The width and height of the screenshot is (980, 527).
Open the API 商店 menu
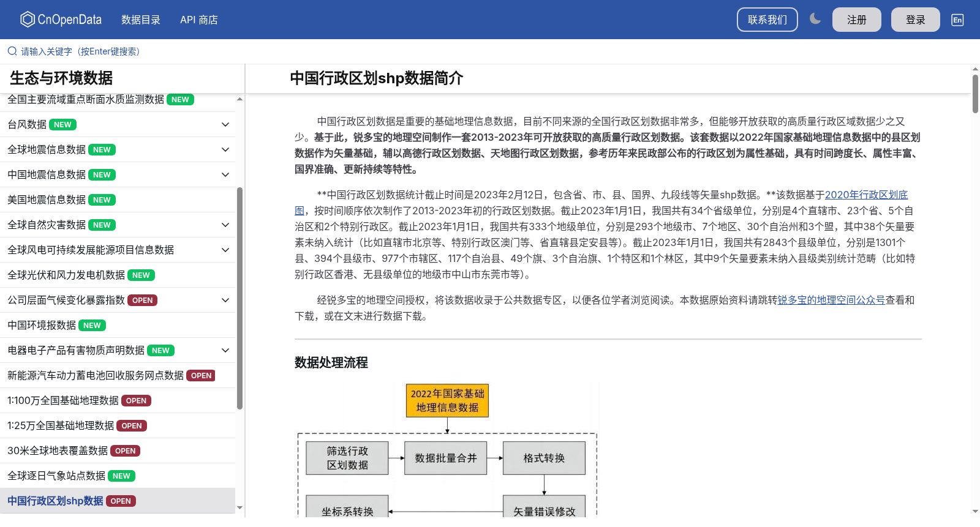pyautogui.click(x=199, y=20)
